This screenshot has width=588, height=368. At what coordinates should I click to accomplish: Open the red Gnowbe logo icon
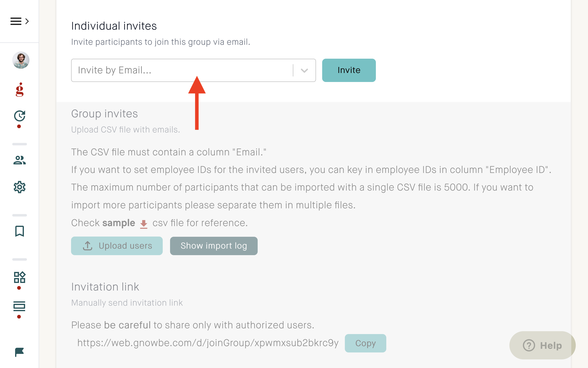(20, 90)
